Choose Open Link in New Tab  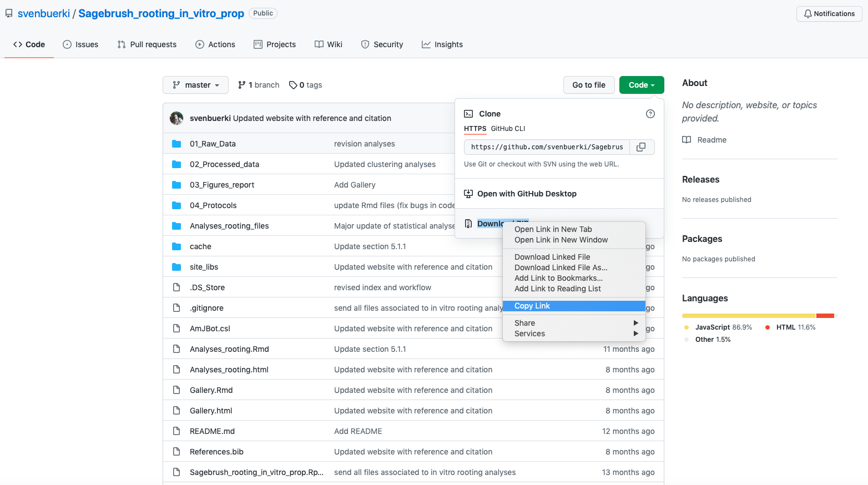pos(574,229)
